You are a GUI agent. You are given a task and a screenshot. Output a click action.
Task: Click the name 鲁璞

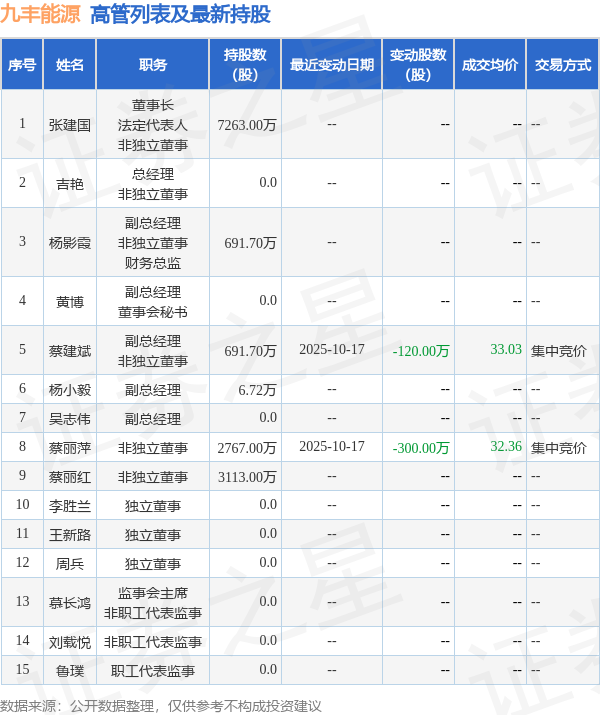(x=70, y=671)
